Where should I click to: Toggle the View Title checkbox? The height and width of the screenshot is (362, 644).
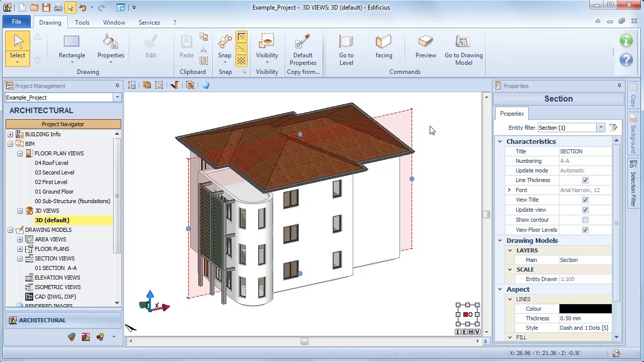point(585,200)
